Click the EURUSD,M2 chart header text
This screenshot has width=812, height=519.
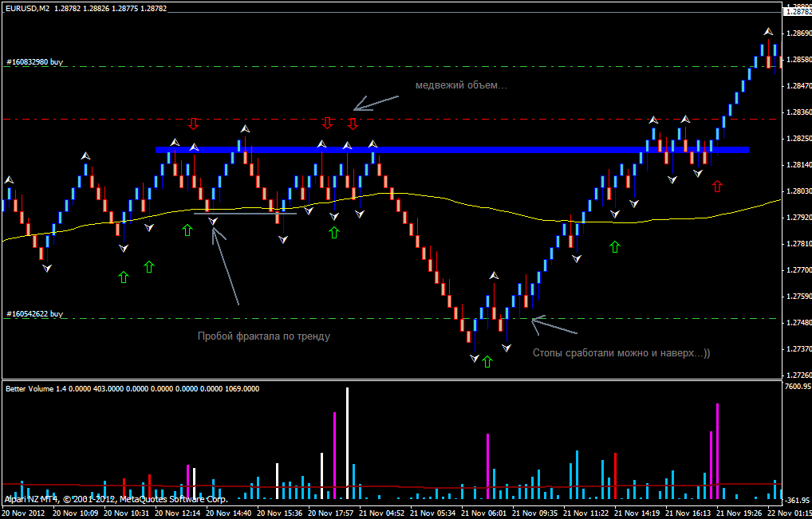pyautogui.click(x=86, y=10)
